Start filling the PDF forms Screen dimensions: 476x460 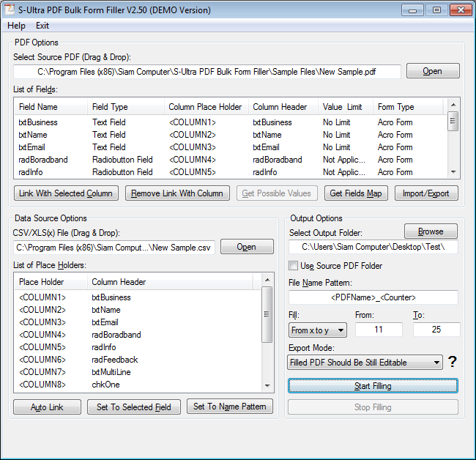373,385
